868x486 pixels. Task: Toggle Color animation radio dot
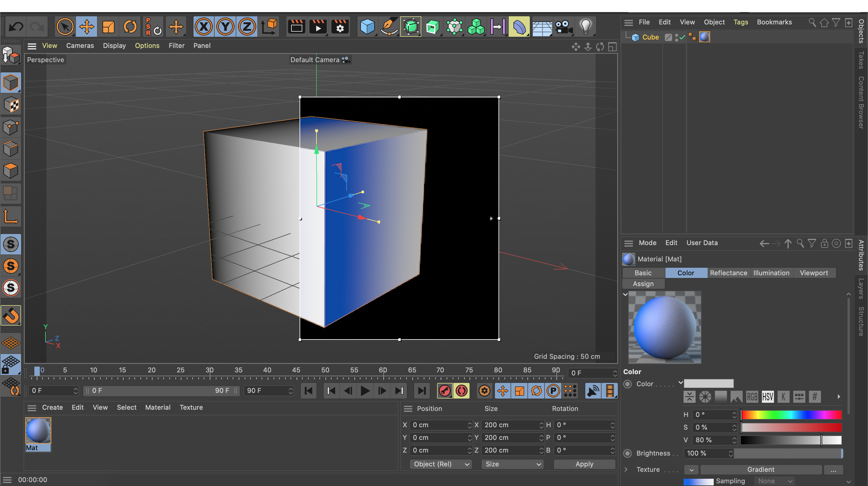(x=627, y=384)
